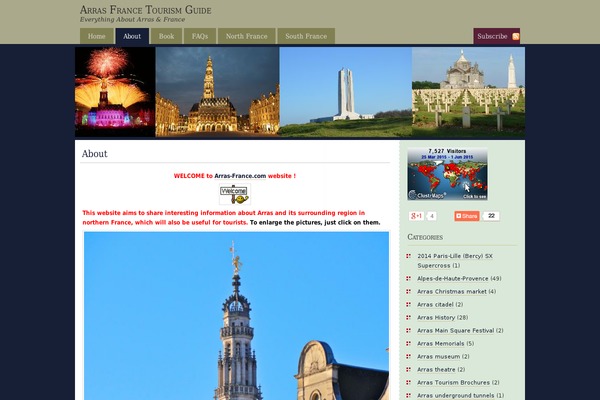Viewport: 600px width, 400px height.
Task: Open the Arras theatre category
Action: click(x=437, y=369)
